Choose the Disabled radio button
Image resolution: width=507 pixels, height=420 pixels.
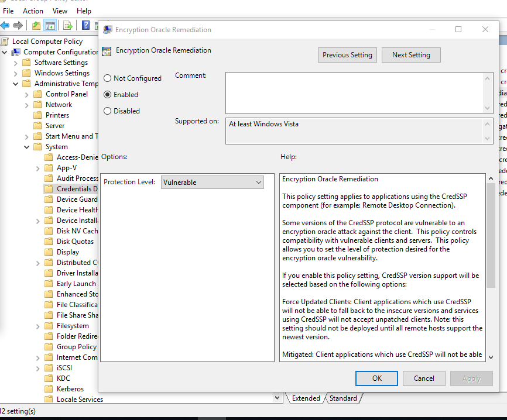pos(107,111)
